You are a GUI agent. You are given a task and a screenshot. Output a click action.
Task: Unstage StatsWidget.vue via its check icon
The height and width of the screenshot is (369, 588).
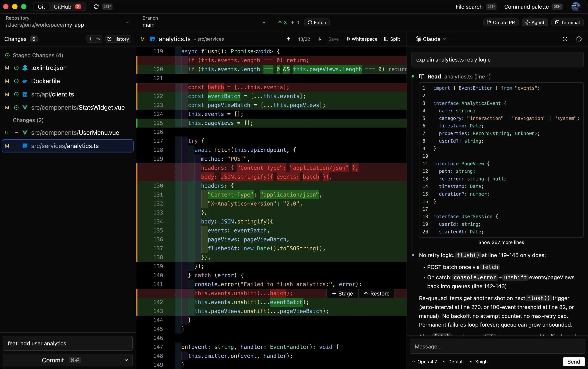click(x=16, y=107)
